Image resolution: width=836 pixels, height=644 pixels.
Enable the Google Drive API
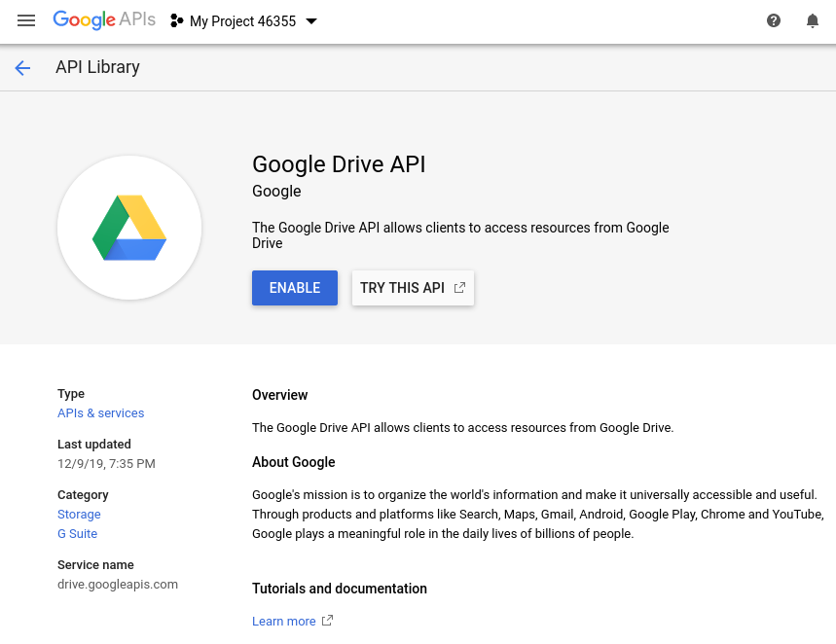[x=295, y=288]
